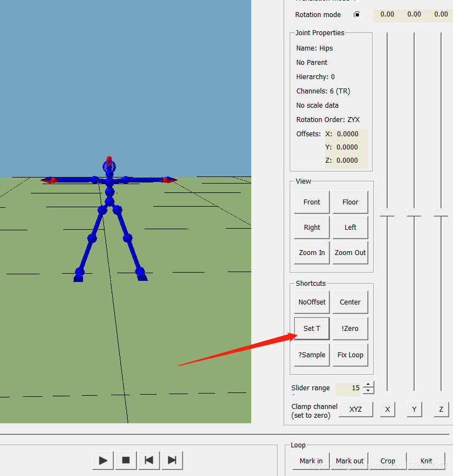The width and height of the screenshot is (453, 476).
Task: Step to previous frame
Action: point(149,460)
